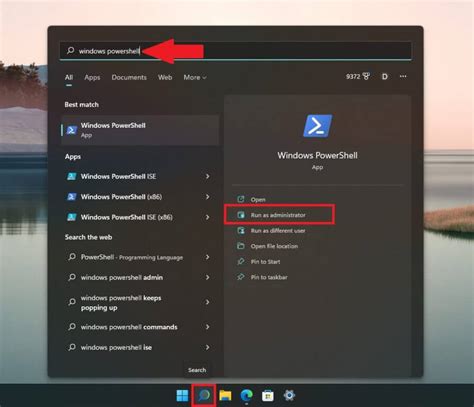
Task: Click Windows PowerShell title in details pane
Action: click(317, 156)
